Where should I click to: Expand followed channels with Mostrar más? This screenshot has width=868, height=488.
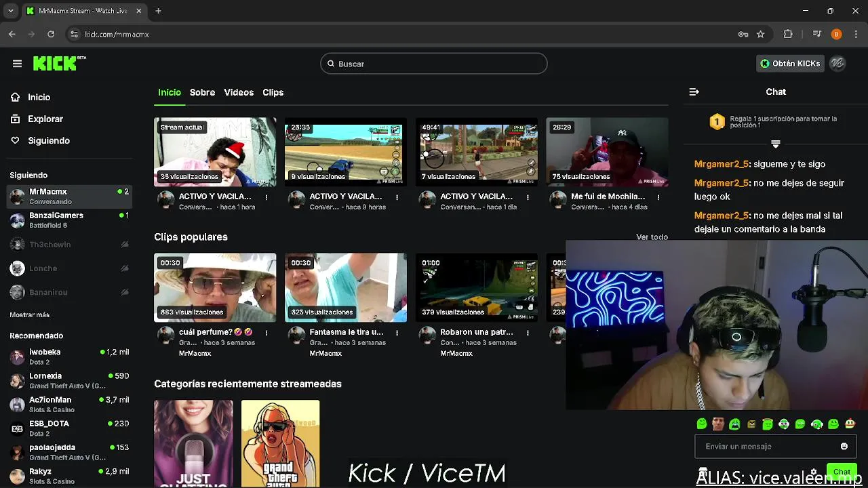point(29,314)
